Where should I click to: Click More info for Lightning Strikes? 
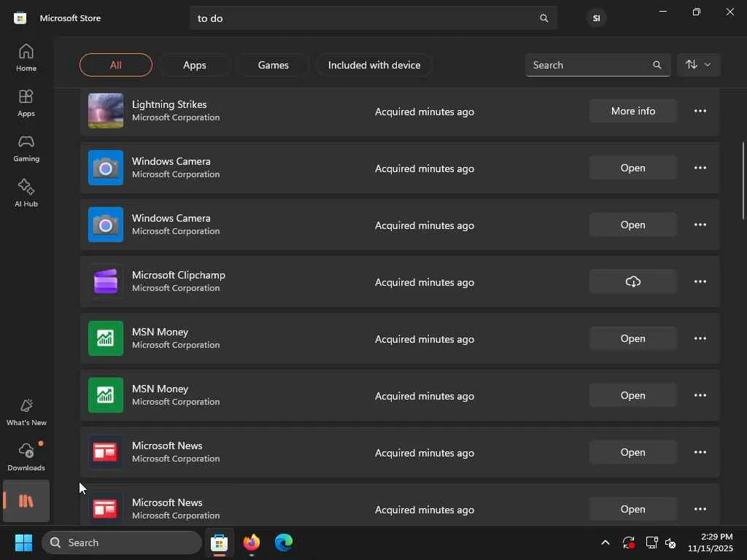tap(632, 111)
